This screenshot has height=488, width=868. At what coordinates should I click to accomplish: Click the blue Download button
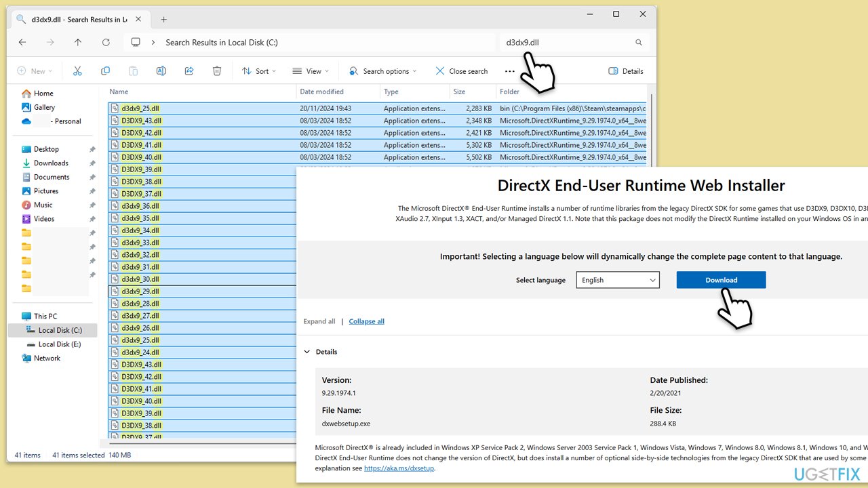pos(722,280)
